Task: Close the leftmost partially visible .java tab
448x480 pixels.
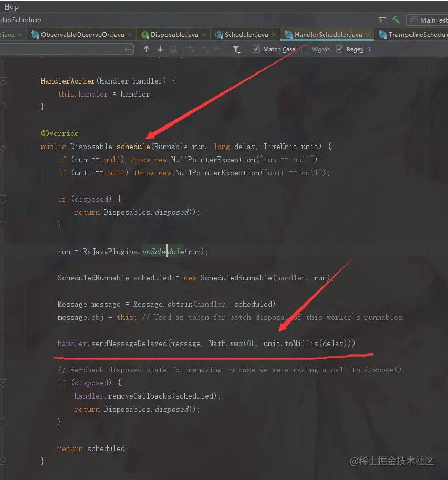Action: click(20, 35)
